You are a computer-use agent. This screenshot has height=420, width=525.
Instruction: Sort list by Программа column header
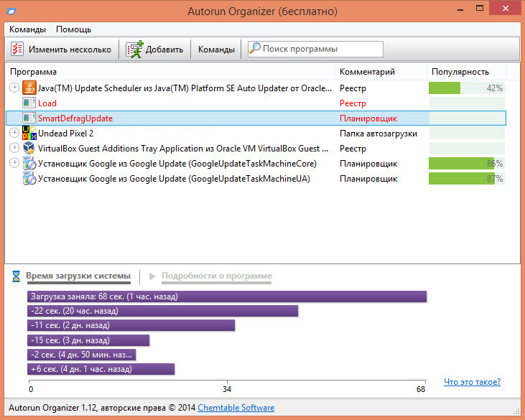pyautogui.click(x=34, y=72)
